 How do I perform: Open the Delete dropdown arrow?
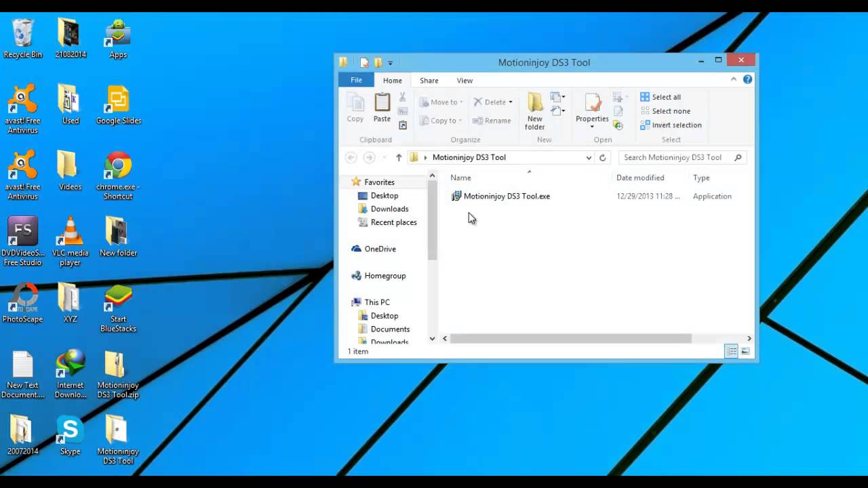(511, 102)
